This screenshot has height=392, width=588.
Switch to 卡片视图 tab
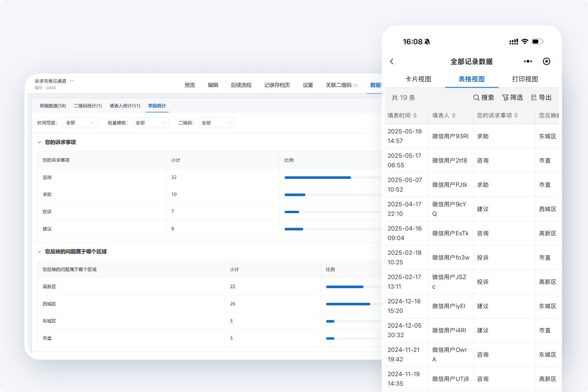418,79
